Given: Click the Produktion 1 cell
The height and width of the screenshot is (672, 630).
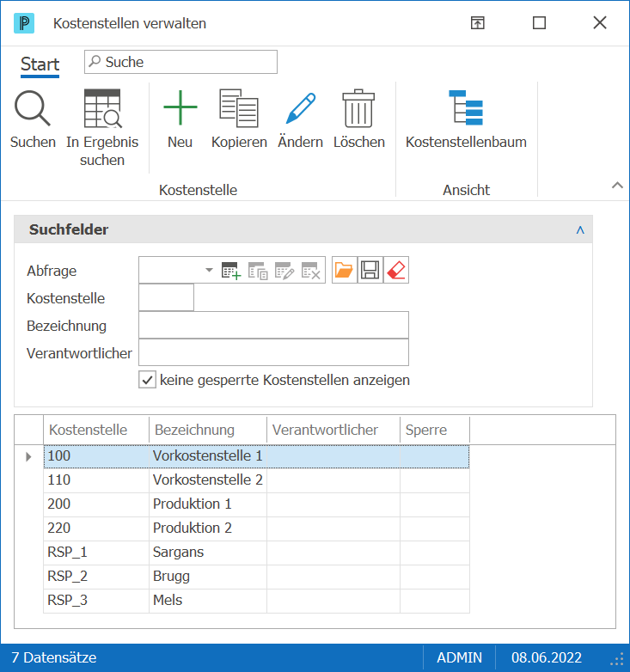Looking at the screenshot, I should click(208, 504).
